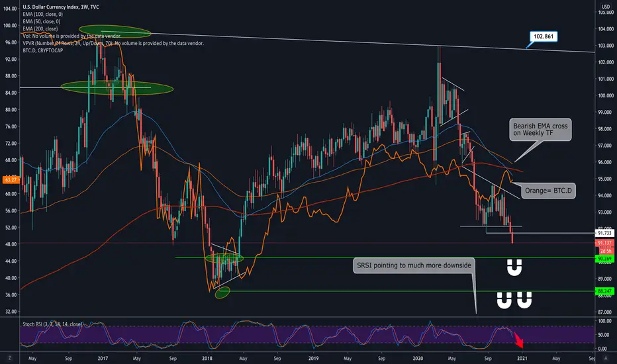
Task: Click the 2018 label on time axis
Action: click(207, 359)
